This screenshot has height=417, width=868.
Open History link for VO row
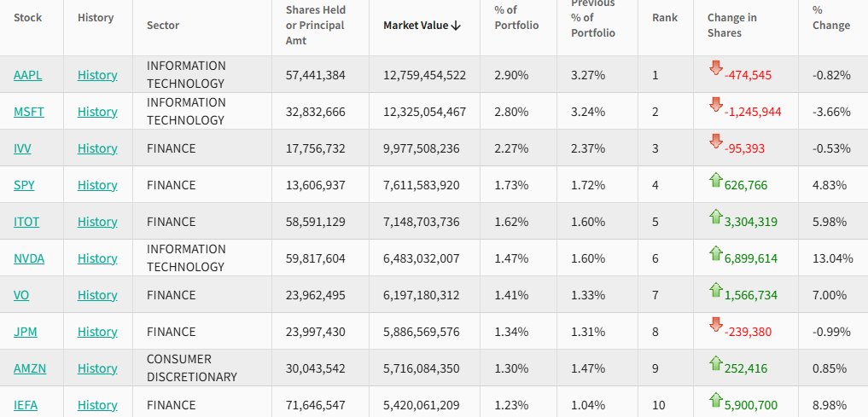point(97,295)
